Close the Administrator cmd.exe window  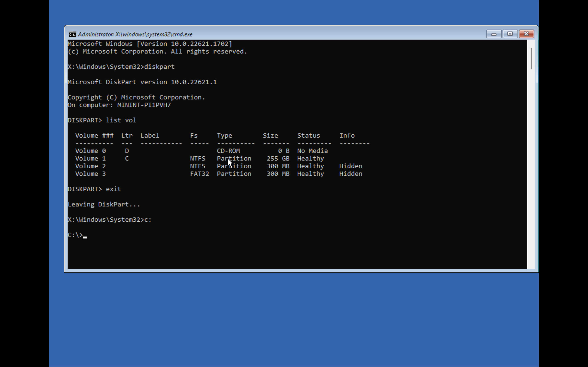pyautogui.click(x=526, y=34)
